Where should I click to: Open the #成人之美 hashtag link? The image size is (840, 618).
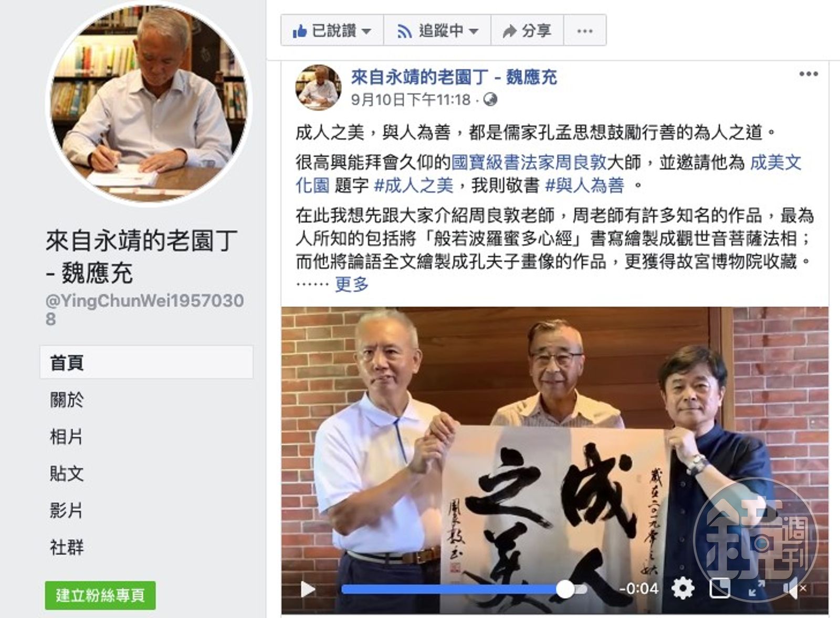click(413, 185)
